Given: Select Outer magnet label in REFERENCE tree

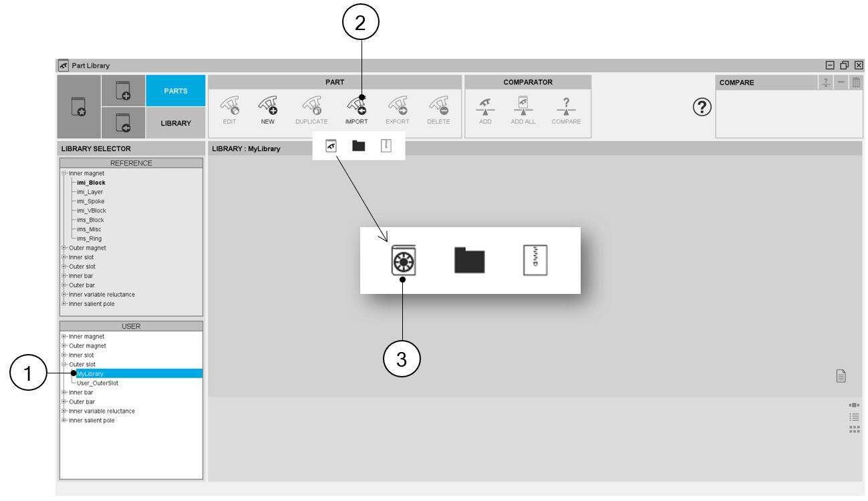Looking at the screenshot, I should pyautogui.click(x=88, y=248).
